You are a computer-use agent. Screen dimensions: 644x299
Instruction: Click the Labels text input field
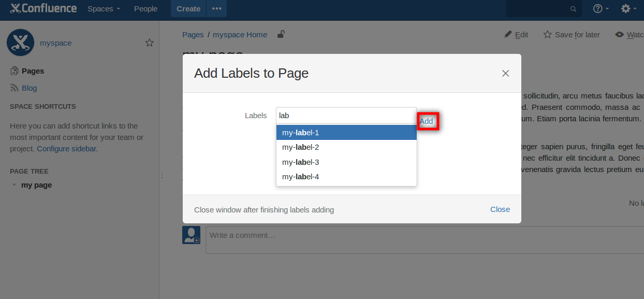click(346, 116)
